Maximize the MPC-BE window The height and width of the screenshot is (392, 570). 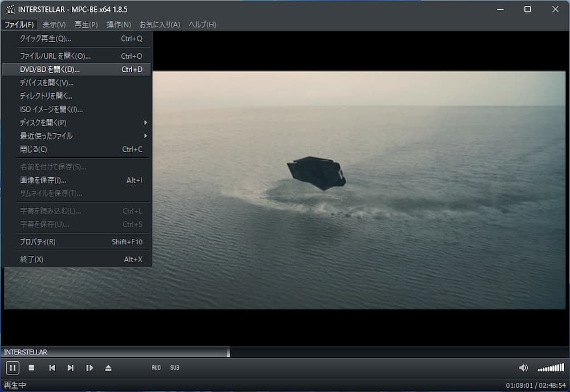pos(527,9)
